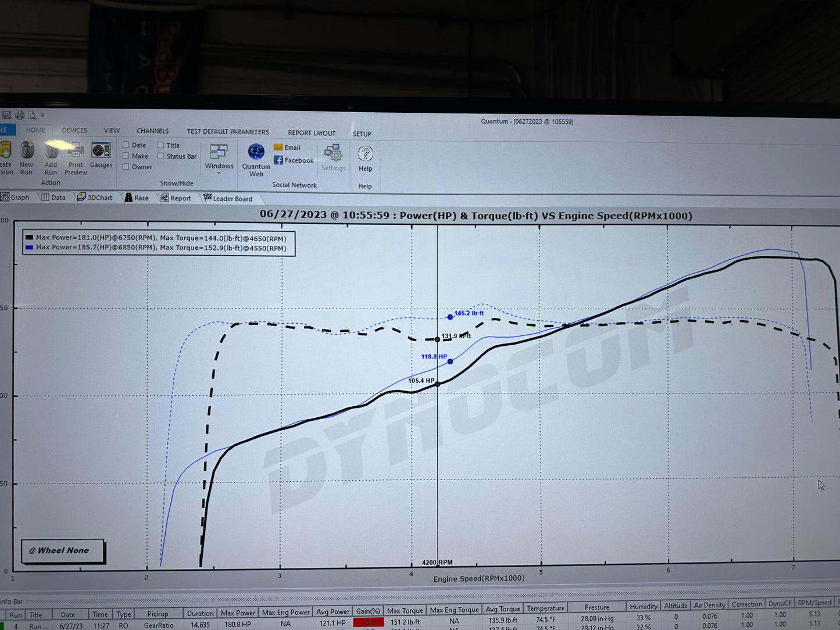Click the print icon in quick access toolbar
Screen dimensions: 840x630
[x=20, y=115]
